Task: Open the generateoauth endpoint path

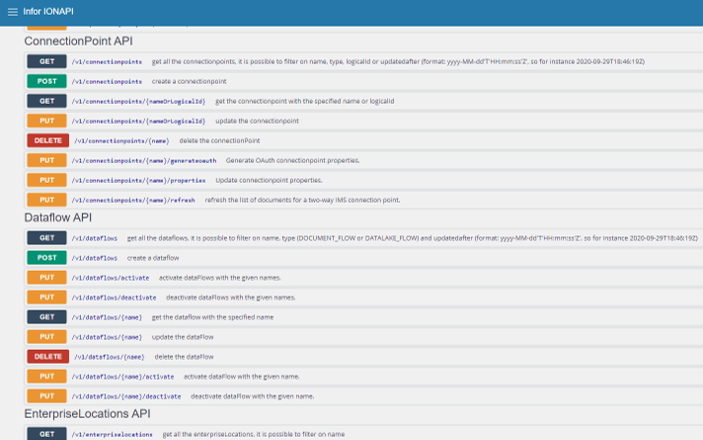Action: point(144,161)
